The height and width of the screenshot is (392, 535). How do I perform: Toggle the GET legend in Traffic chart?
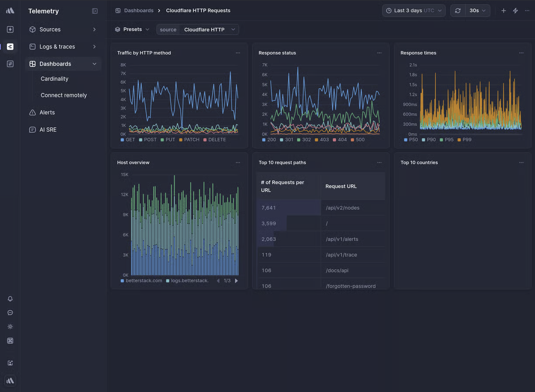point(128,139)
